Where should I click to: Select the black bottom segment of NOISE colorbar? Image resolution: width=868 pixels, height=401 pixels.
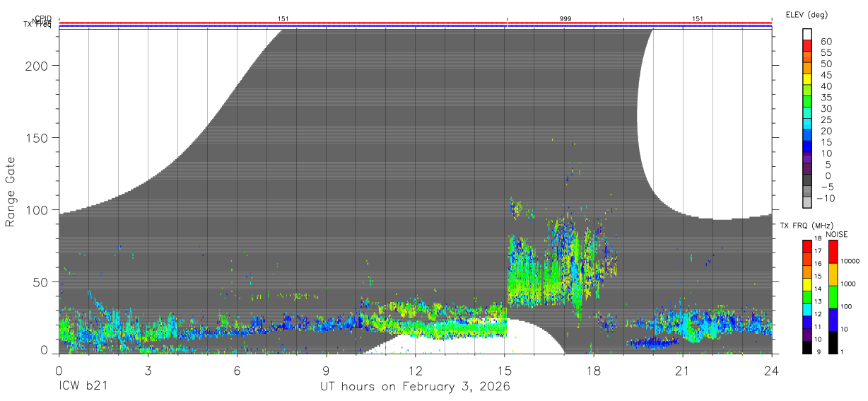coord(833,342)
